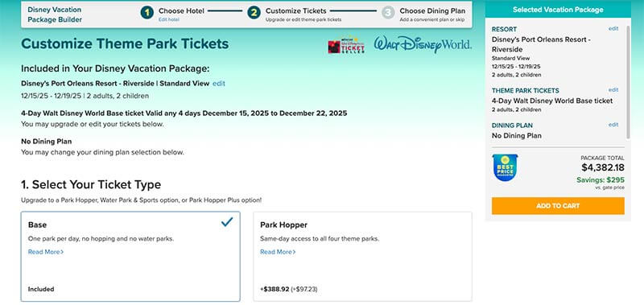Click the blue checkmark on the Base ticket card
Viewport: 644px width, 305px height.
pos(227,222)
